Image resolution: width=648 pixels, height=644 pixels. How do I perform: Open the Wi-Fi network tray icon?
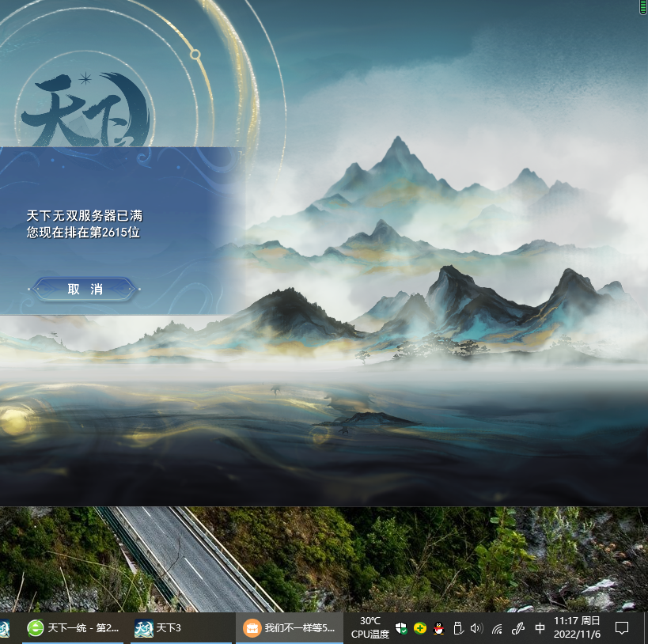497,629
